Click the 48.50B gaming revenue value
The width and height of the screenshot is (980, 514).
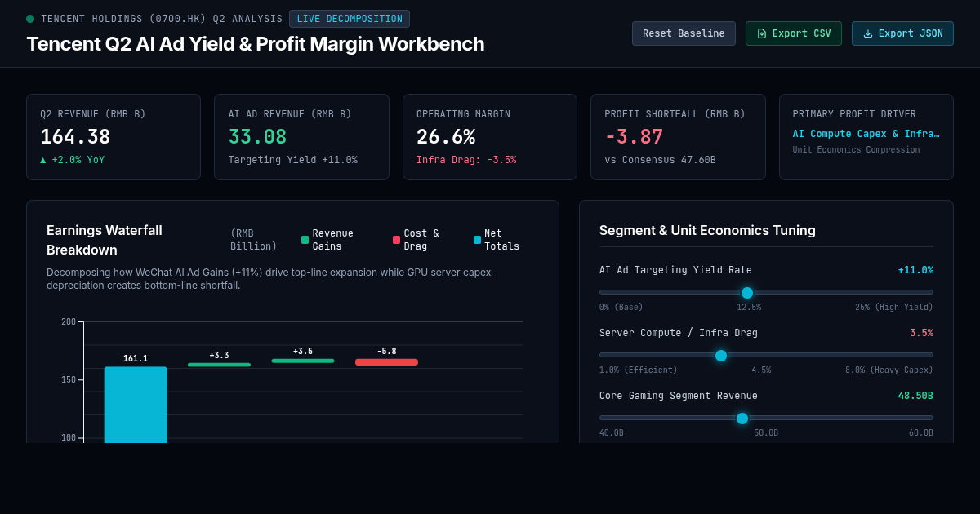pos(915,396)
